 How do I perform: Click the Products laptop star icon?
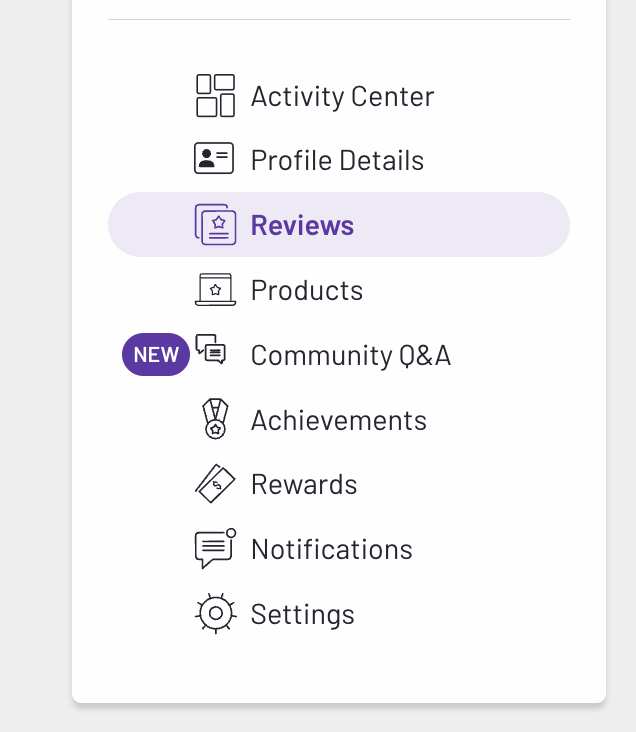215,290
